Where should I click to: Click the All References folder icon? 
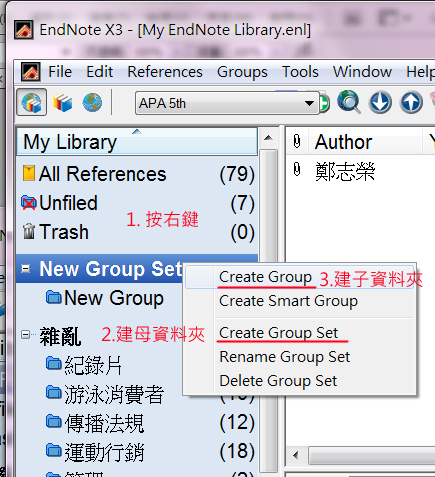point(29,173)
